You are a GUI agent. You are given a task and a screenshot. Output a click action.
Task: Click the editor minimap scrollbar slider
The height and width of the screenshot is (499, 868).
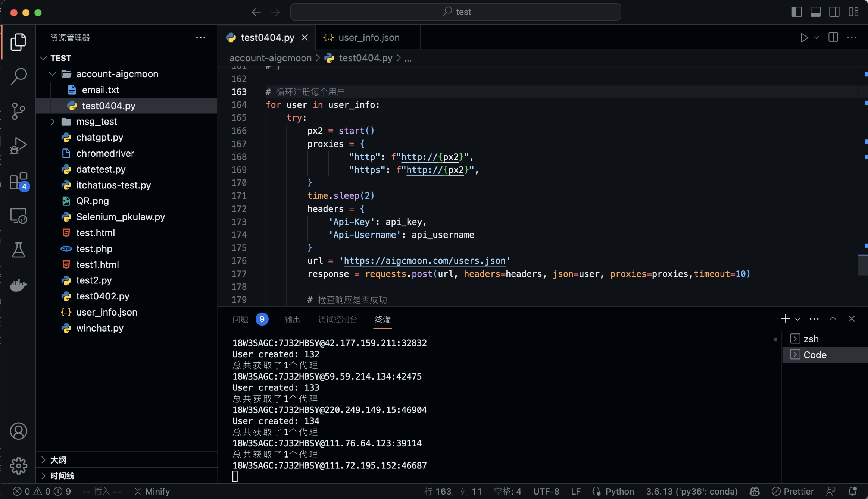click(x=863, y=265)
